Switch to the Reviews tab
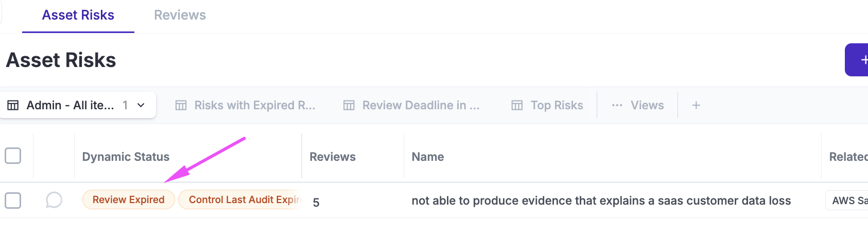 click(180, 15)
